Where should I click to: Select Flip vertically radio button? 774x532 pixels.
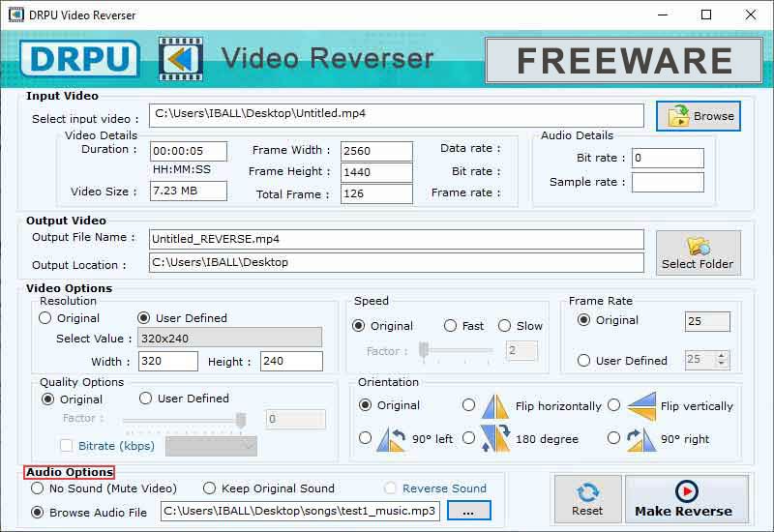tap(614, 405)
